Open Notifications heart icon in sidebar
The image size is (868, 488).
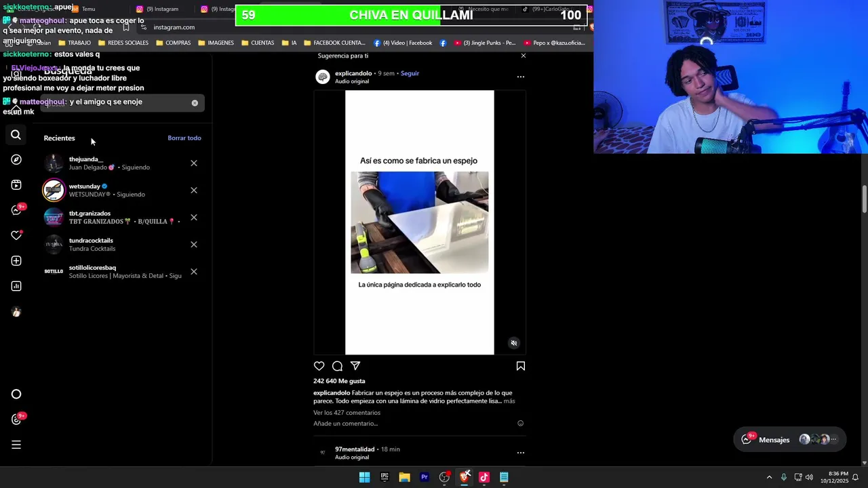point(16,236)
